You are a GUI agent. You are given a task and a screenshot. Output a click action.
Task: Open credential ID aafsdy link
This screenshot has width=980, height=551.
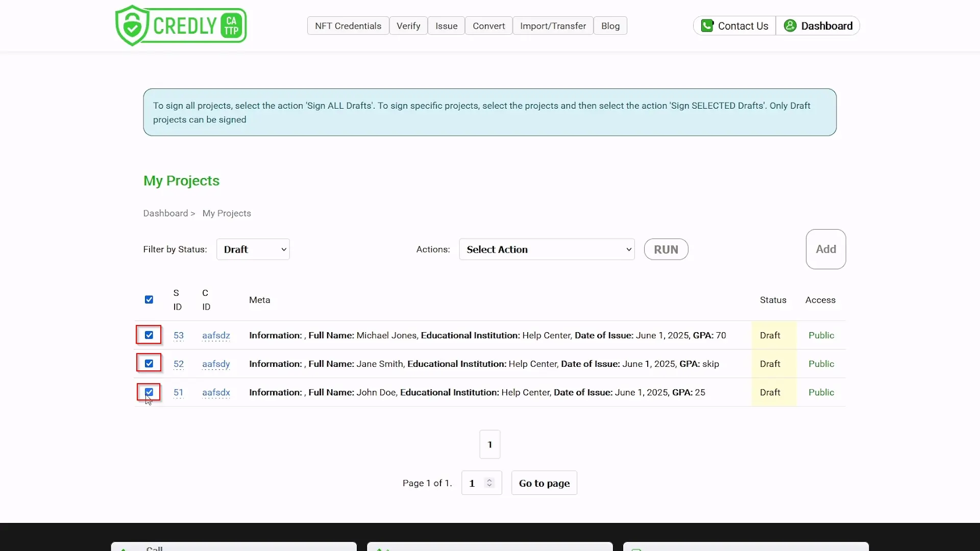tap(216, 364)
